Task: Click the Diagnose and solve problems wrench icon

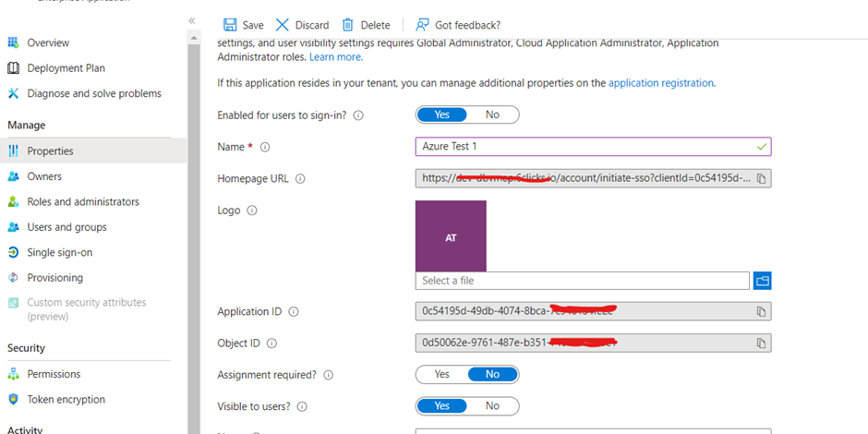Action: pyautogui.click(x=13, y=93)
